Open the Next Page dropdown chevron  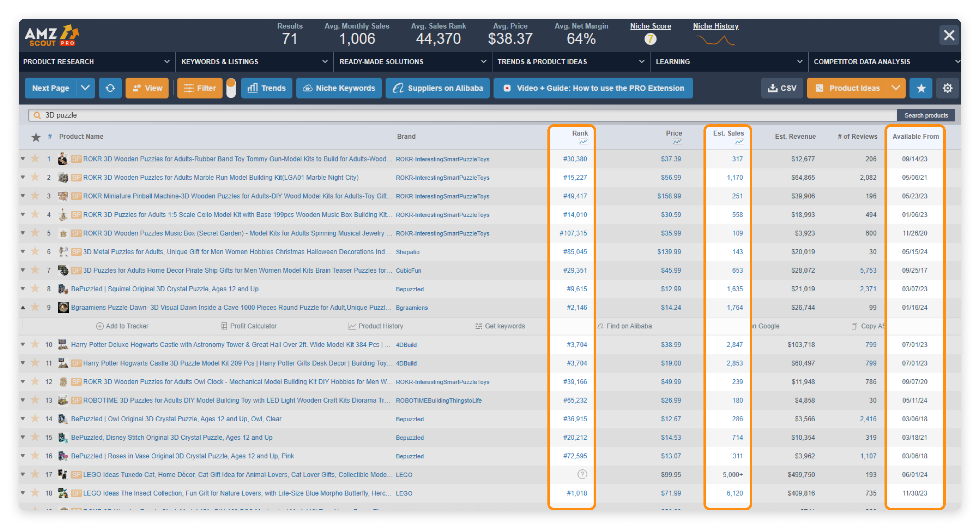(x=85, y=88)
